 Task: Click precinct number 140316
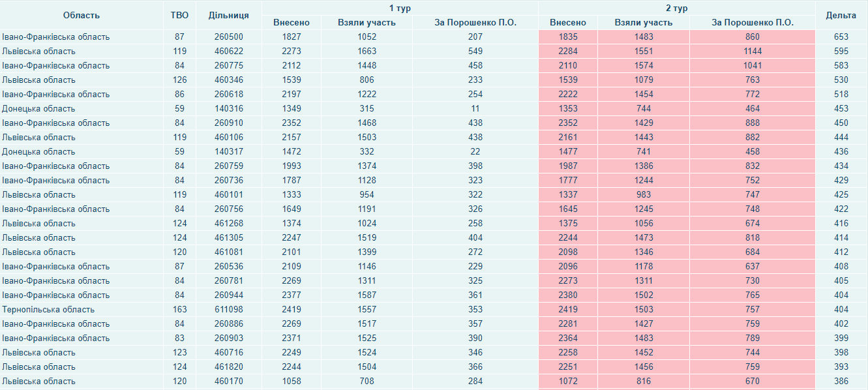pyautogui.click(x=228, y=109)
